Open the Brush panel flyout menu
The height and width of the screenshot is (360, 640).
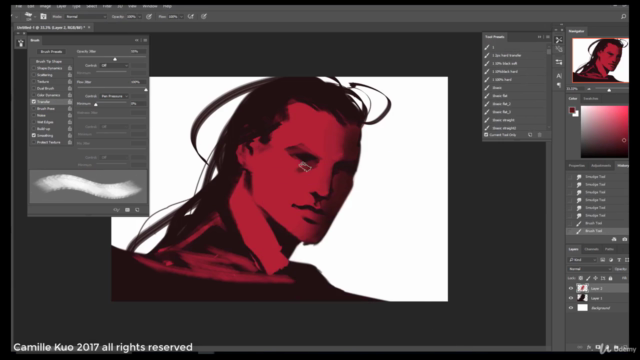pos(145,40)
